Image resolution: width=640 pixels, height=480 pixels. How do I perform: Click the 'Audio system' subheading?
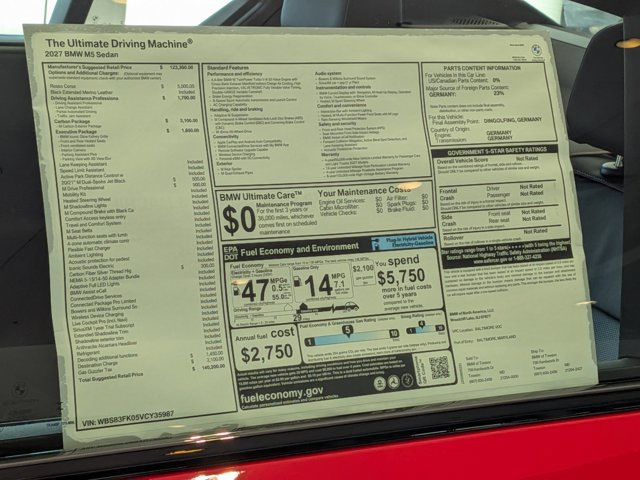[x=328, y=73]
